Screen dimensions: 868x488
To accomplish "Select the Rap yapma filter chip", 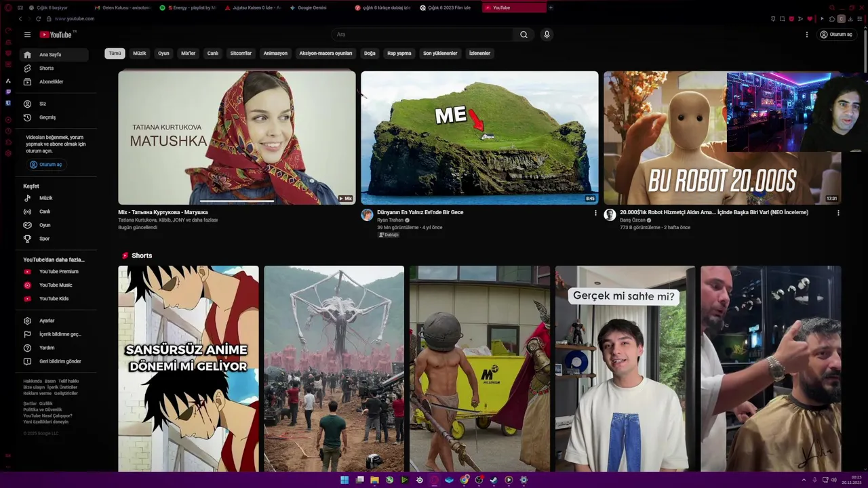I will pos(399,53).
